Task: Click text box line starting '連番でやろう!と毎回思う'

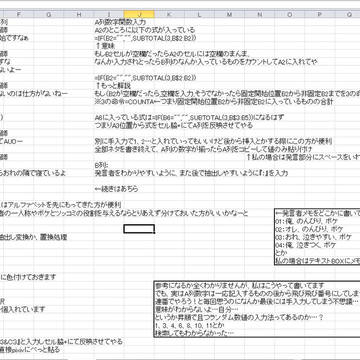Action: (x=257, y=302)
